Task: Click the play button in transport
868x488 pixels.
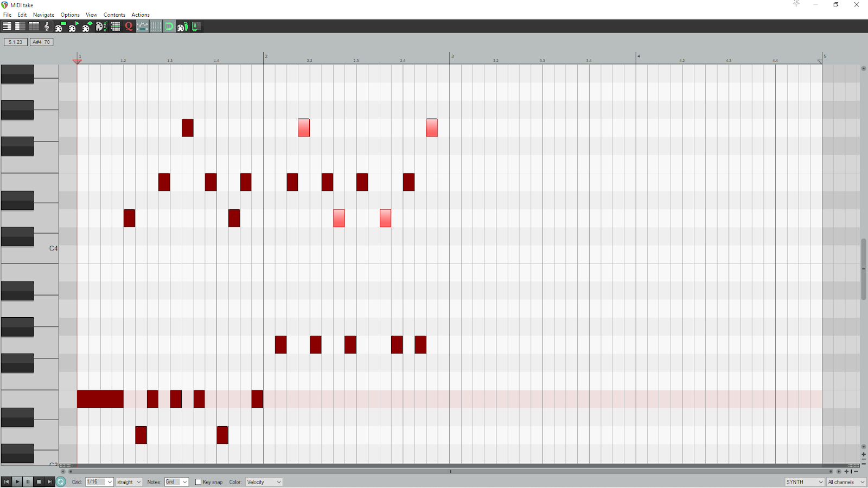Action: 17,481
